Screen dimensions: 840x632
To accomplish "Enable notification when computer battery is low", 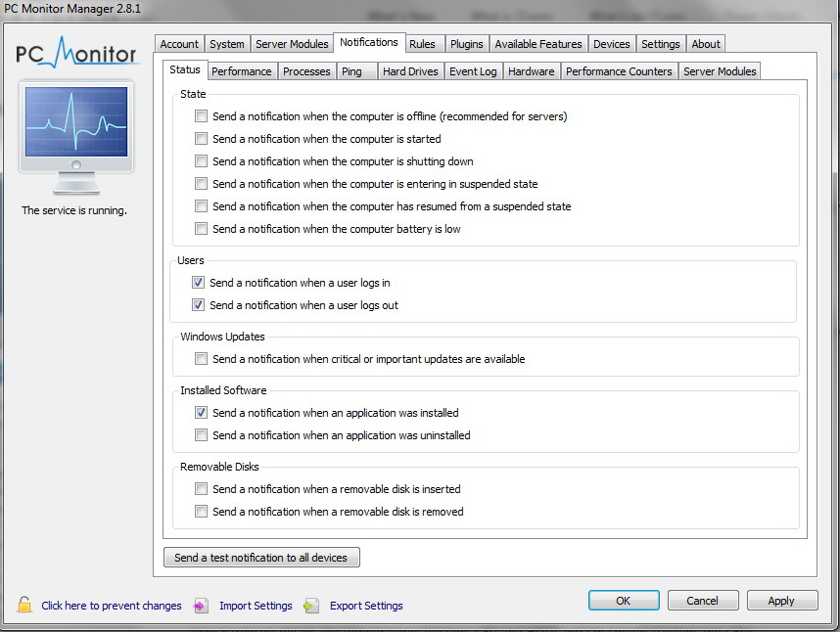I will coord(201,229).
